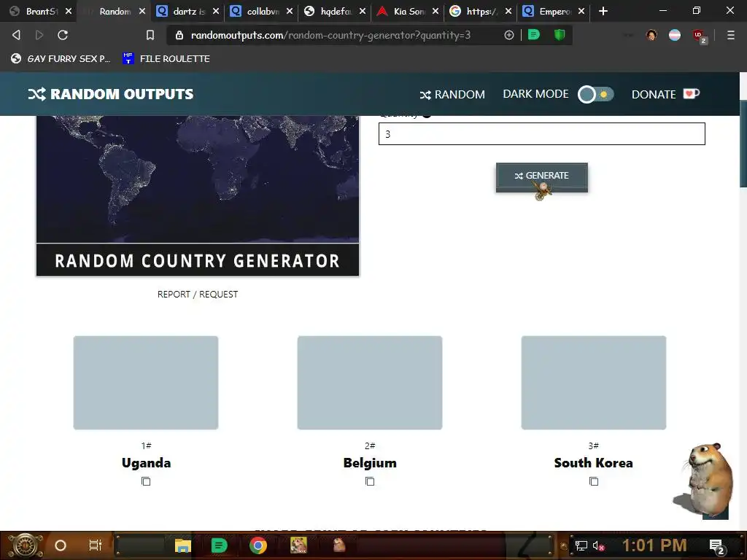Open the Start button on the taskbar

point(26,545)
